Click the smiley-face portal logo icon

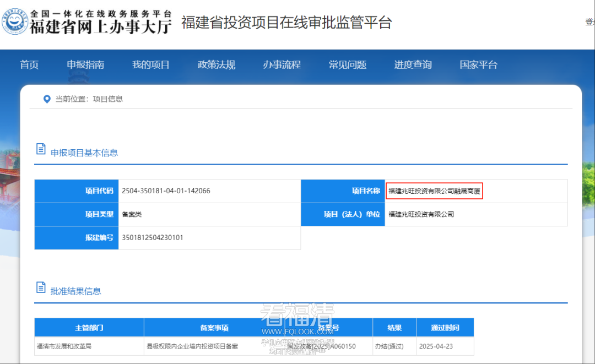tap(14, 21)
